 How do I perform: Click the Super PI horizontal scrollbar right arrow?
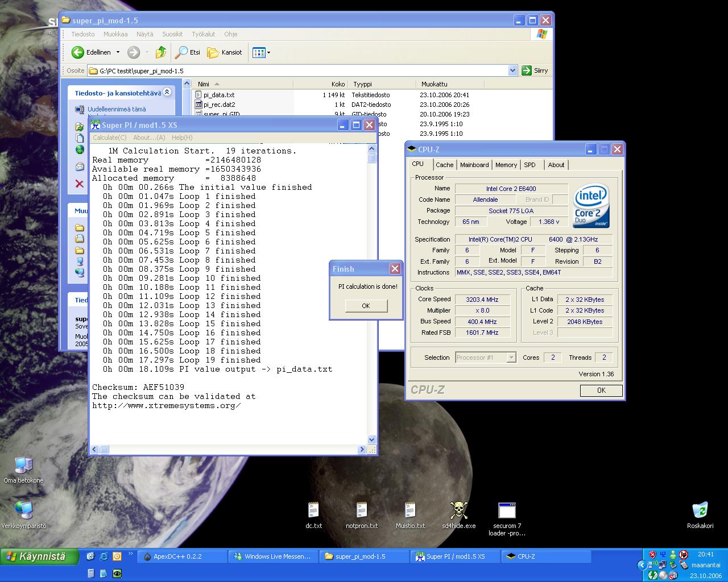pos(362,449)
